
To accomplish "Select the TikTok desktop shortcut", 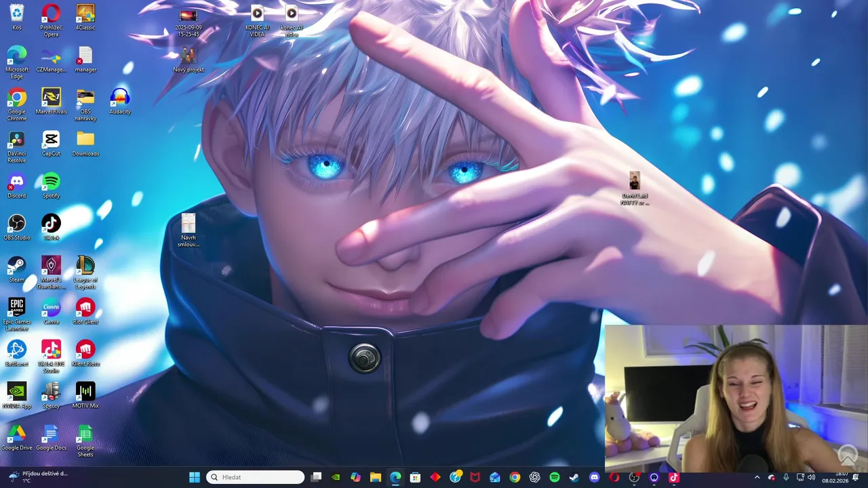I will [51, 228].
